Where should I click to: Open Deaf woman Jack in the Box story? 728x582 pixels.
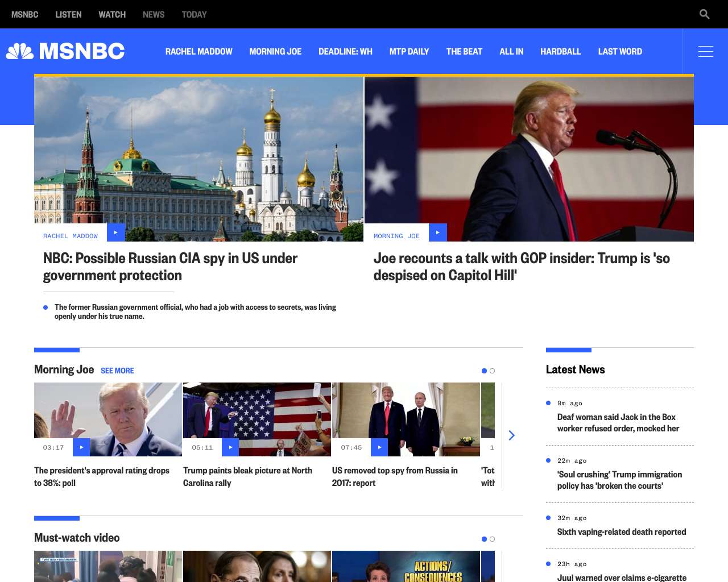coord(618,423)
